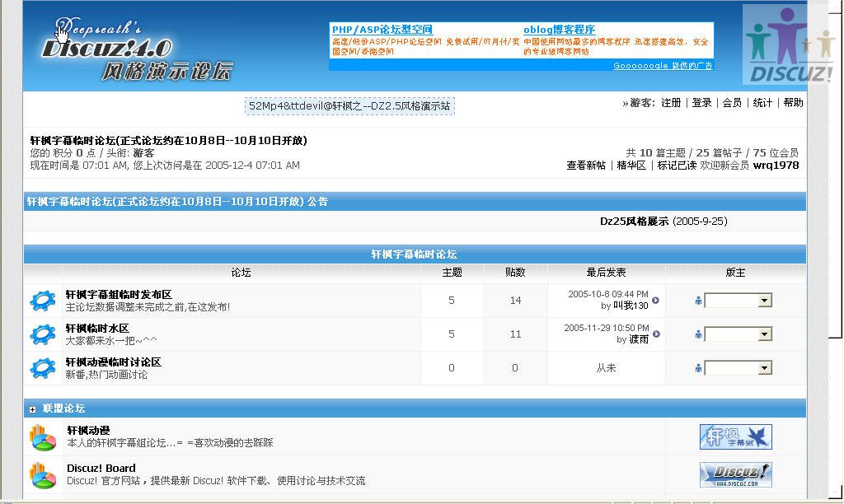This screenshot has width=844, height=504.
Task: Click the oblog博客程序 ad link
Action: tap(560, 30)
